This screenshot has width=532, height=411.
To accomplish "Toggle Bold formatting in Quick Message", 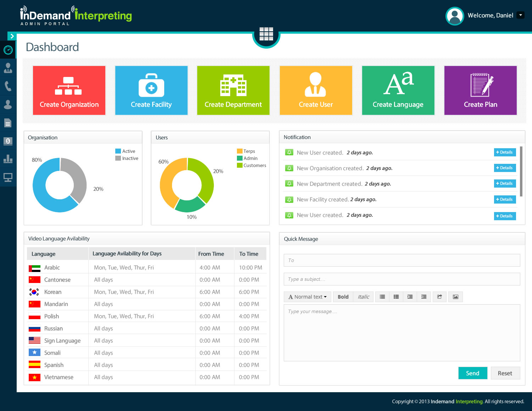I will click(x=343, y=297).
